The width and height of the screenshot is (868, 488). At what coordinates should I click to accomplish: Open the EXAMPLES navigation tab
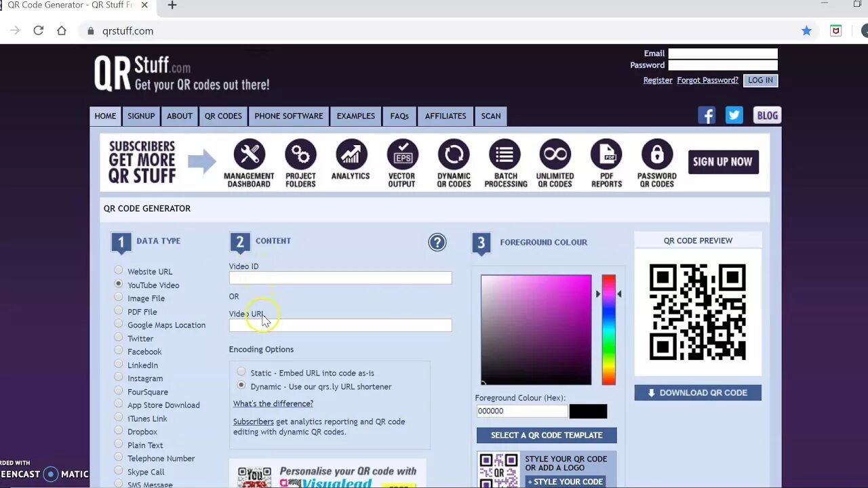(356, 116)
